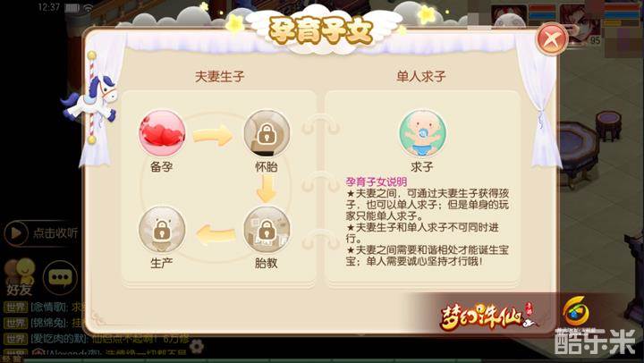Select the 备孕 hearts icon

[x=162, y=133]
